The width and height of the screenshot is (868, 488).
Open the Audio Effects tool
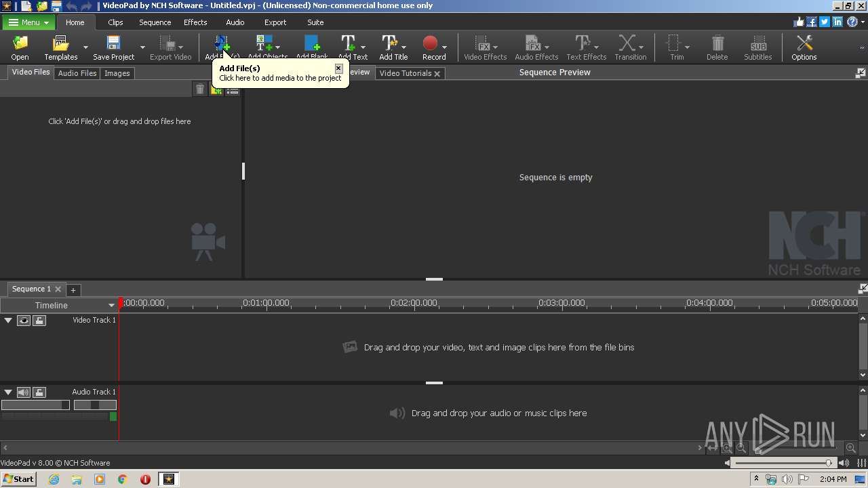coord(536,47)
